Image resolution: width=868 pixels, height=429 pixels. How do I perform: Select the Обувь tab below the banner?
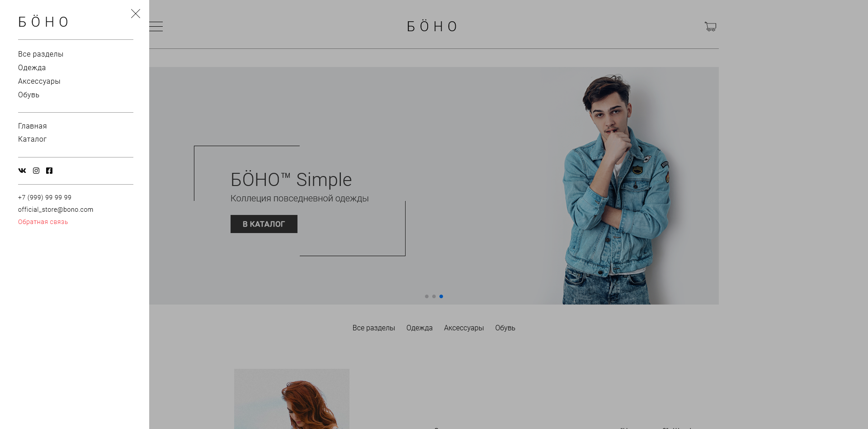(505, 328)
